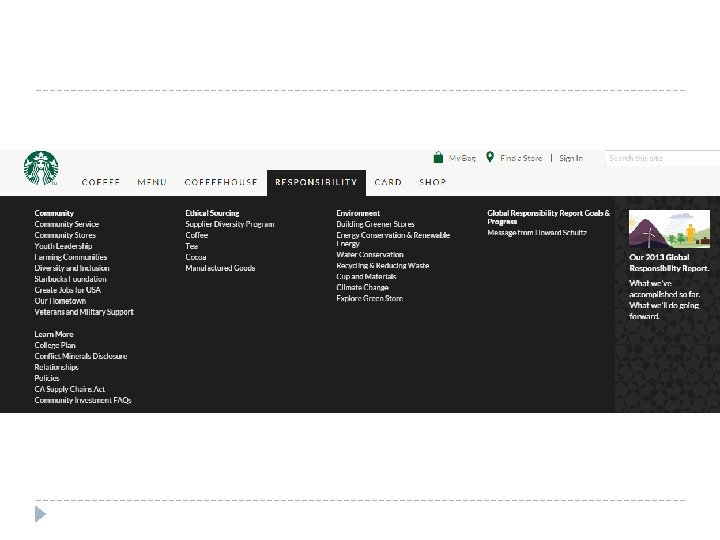Open Water Conservation link
This screenshot has height=540, width=720.
[x=370, y=254]
